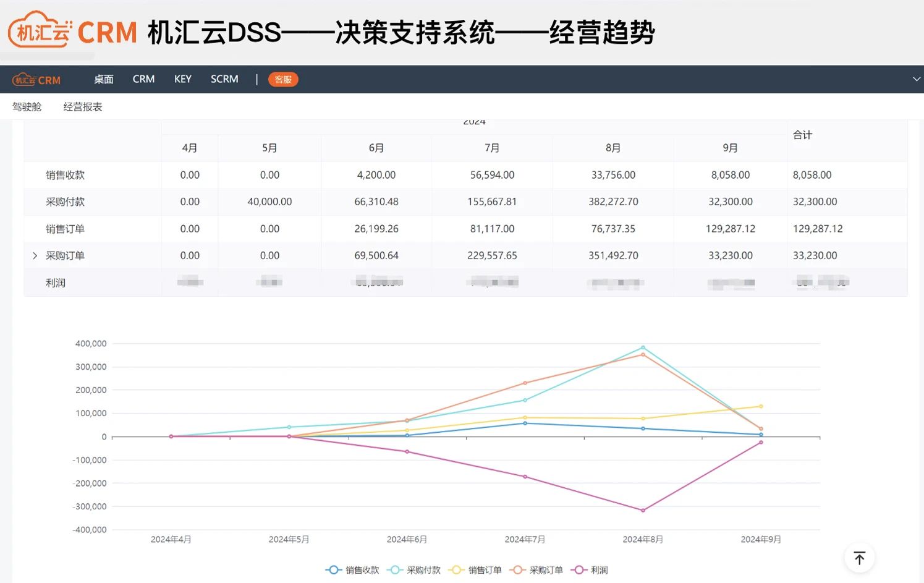The image size is (924, 583).
Task: Click the back-to-top arrow button
Action: point(859,558)
